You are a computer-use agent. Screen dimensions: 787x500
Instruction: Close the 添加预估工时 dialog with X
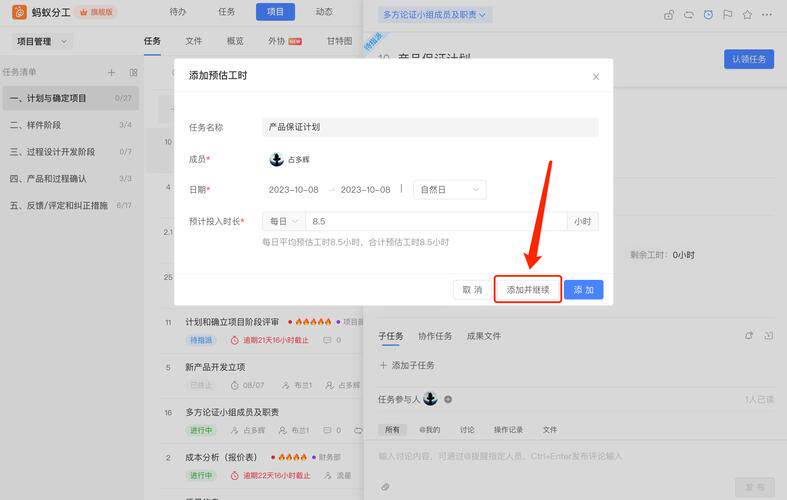[x=596, y=77]
